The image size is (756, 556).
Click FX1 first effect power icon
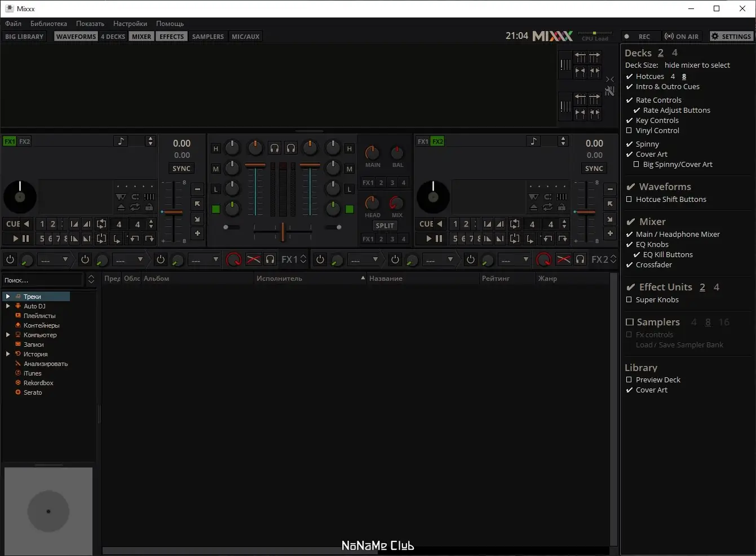10,259
